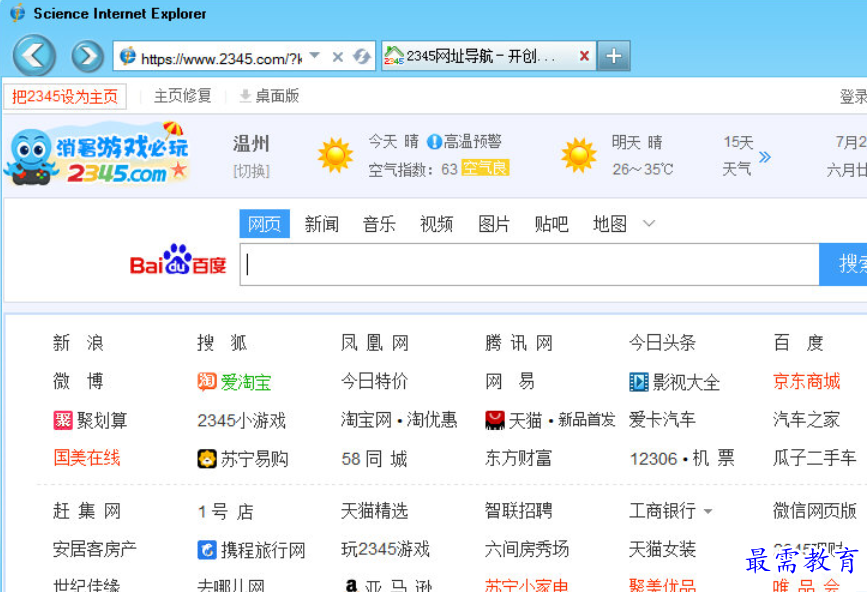Refresh the page from the address bar

pos(362,56)
